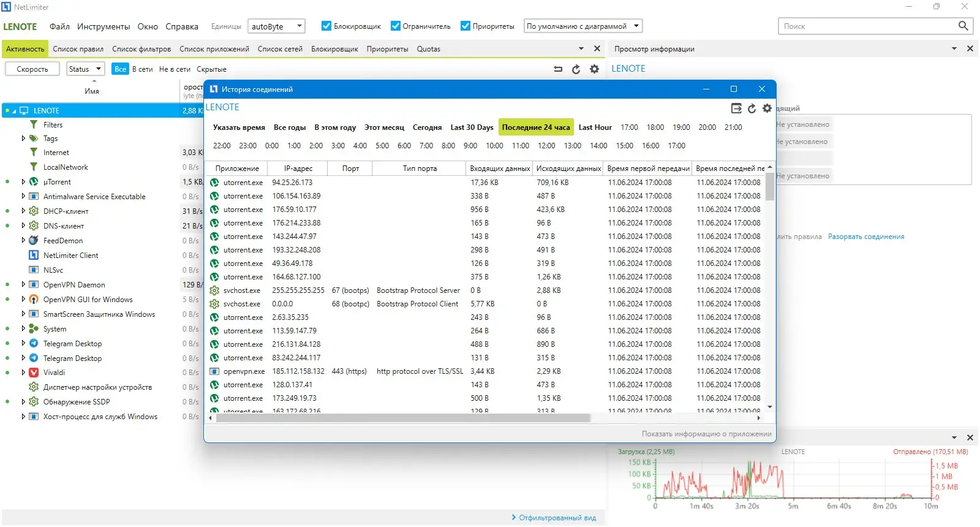
Task: Click the search magnifier icon
Action: pos(963,26)
